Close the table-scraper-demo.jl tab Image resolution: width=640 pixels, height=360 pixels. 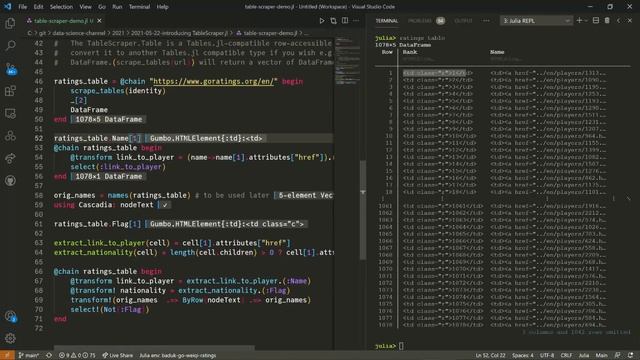point(100,20)
